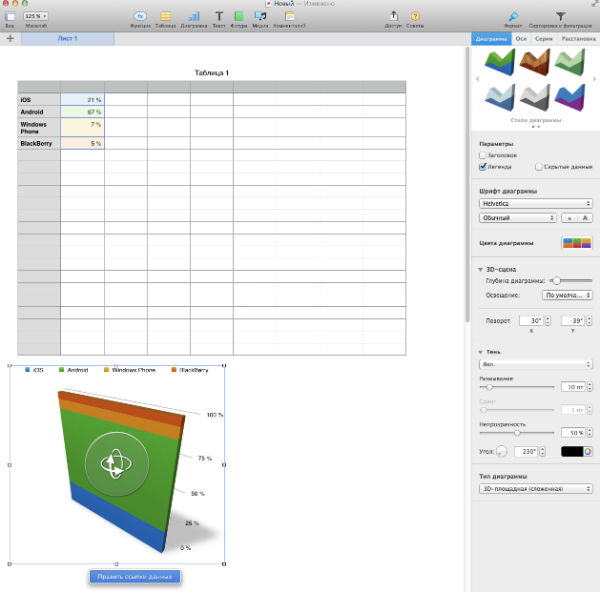The width and height of the screenshot is (600, 592).
Task: Click the blur value field showing 10 пт
Action: 573,387
